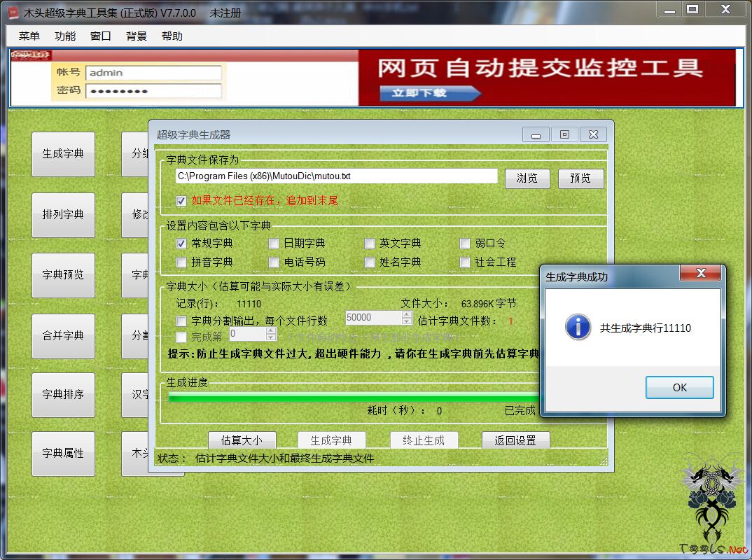Viewport: 752px width, 560px height.
Task: Open the 背景 menu
Action: [x=137, y=36]
